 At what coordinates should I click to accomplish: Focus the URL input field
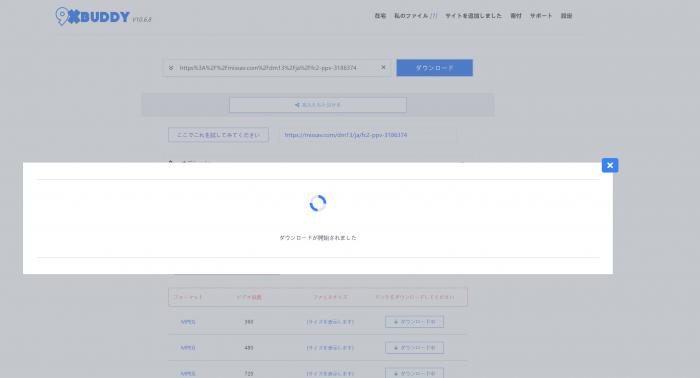click(x=278, y=68)
